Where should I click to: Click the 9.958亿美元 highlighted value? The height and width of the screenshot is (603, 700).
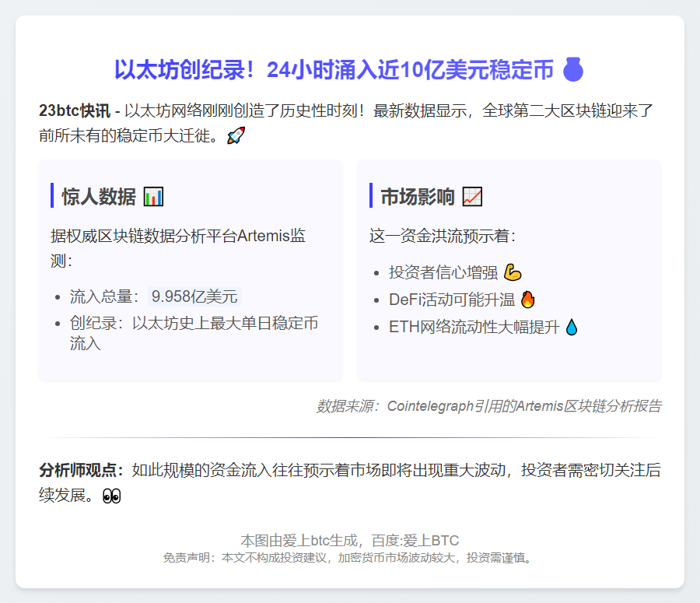194,296
